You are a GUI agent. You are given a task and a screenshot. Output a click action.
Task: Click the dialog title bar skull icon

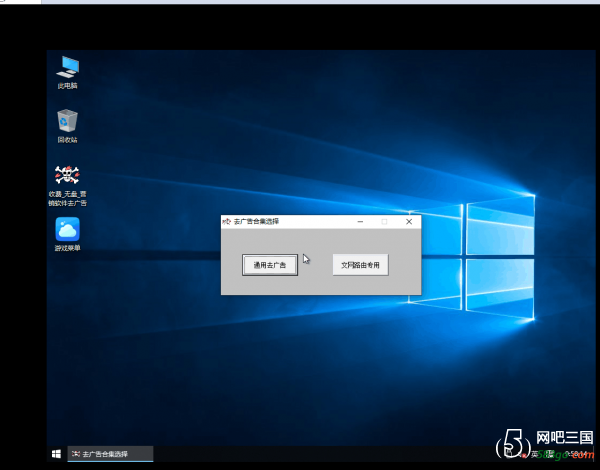click(227, 222)
